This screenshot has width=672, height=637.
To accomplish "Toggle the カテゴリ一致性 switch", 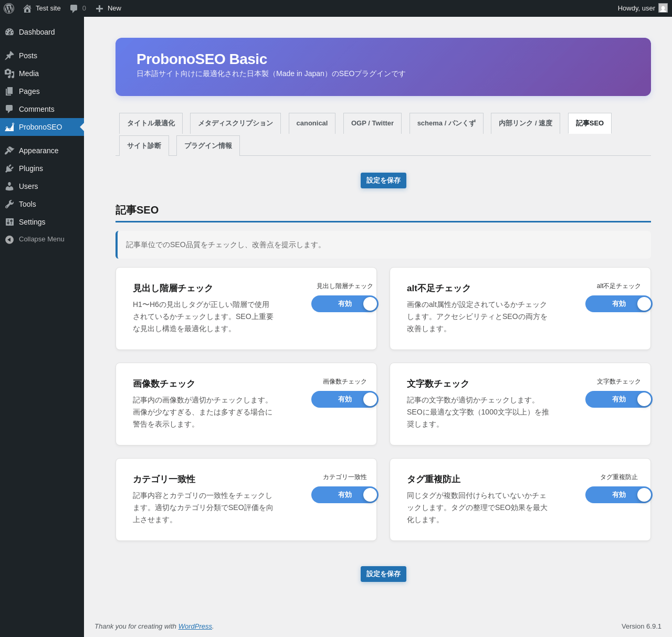I will [x=345, y=495].
